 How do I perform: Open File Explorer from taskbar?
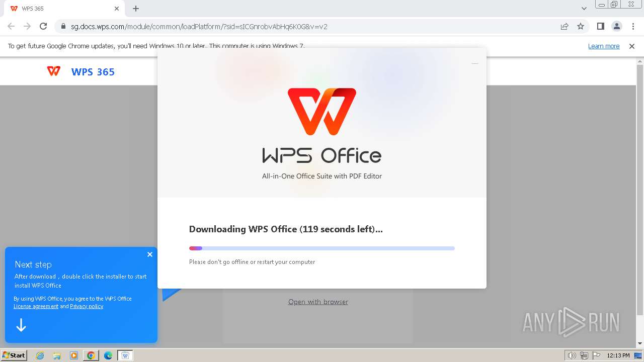pos(57,355)
